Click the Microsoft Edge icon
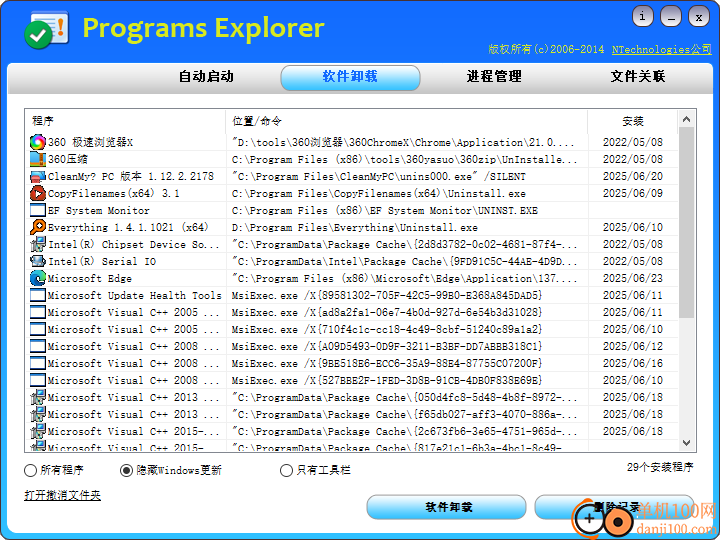 tap(38, 278)
